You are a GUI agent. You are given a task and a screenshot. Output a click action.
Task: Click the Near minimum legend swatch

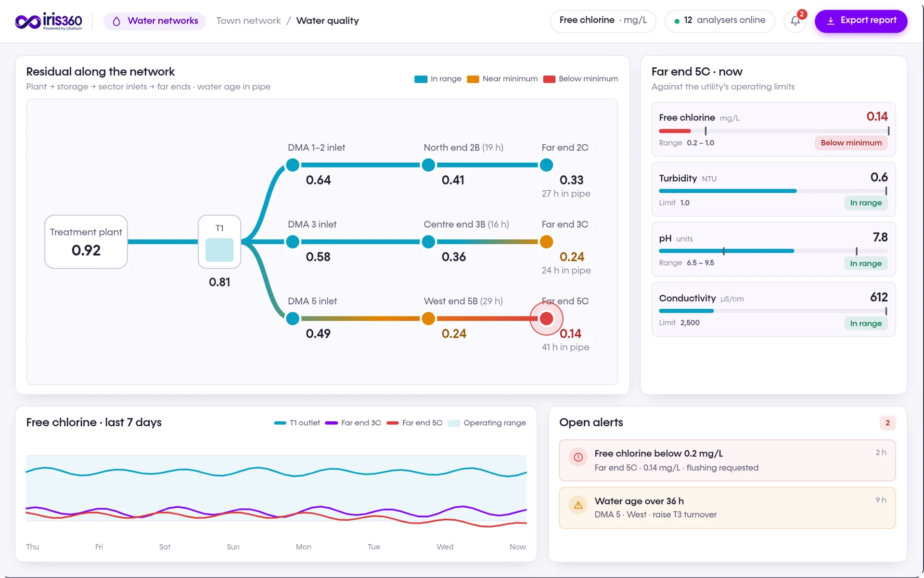pos(473,79)
